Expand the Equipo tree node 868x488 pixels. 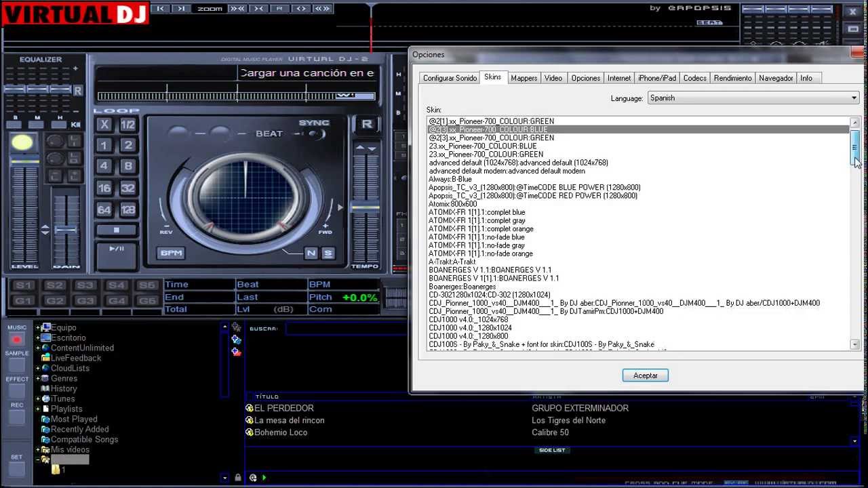(38, 327)
